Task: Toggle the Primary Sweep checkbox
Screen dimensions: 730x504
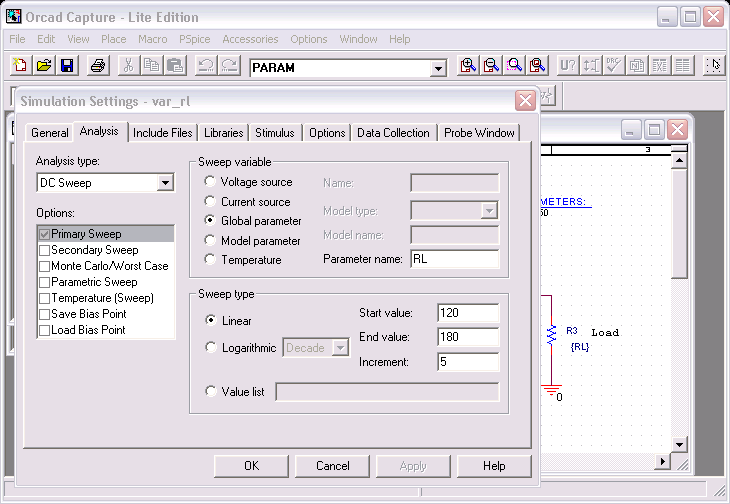Action: [45, 234]
